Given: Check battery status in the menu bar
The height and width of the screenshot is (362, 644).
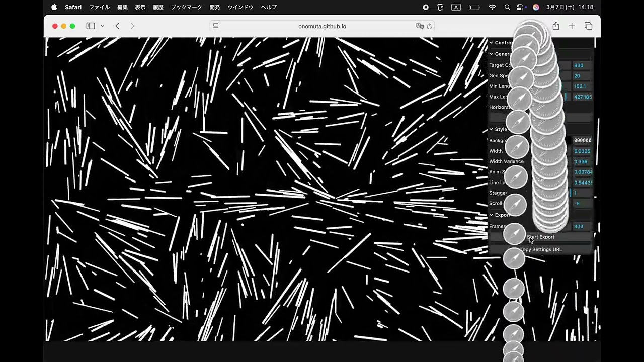Looking at the screenshot, I should (x=474, y=7).
